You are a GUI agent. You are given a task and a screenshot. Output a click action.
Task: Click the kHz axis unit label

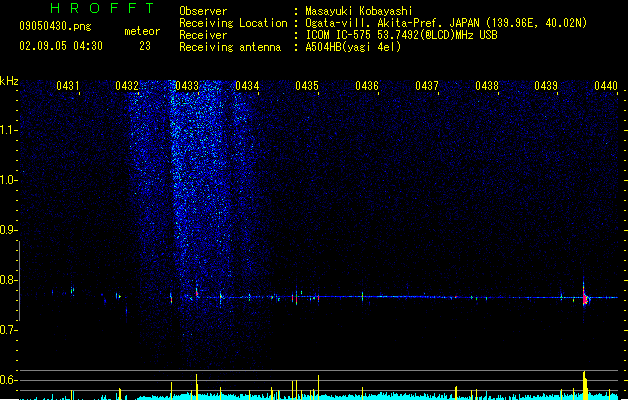tap(9, 81)
